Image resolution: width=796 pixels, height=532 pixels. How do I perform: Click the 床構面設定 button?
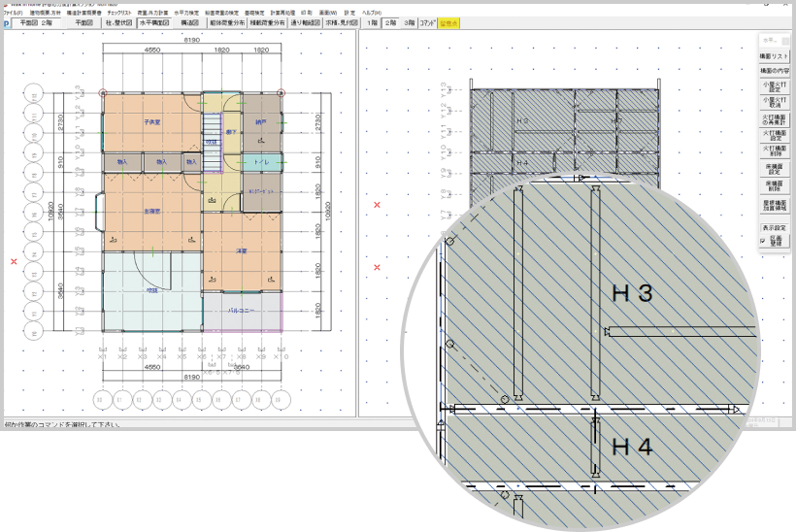pos(775,169)
